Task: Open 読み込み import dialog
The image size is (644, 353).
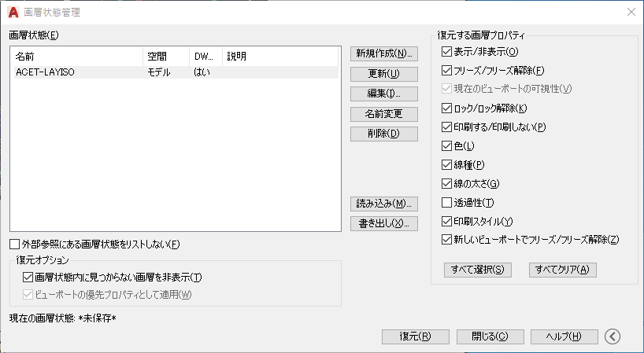Action: (384, 204)
